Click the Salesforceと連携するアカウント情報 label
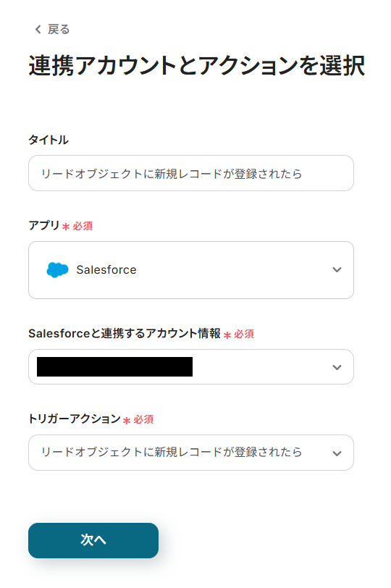This screenshot has width=391, height=588. [x=125, y=333]
